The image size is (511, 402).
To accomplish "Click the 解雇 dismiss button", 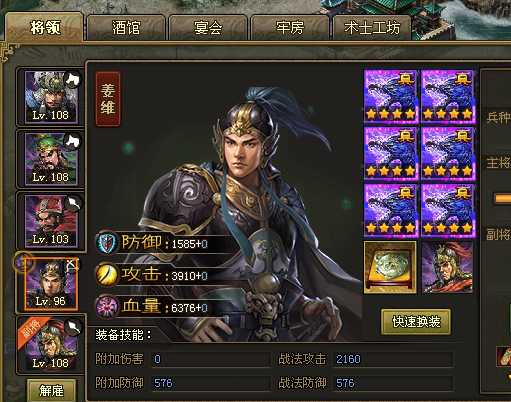I will tap(51, 390).
